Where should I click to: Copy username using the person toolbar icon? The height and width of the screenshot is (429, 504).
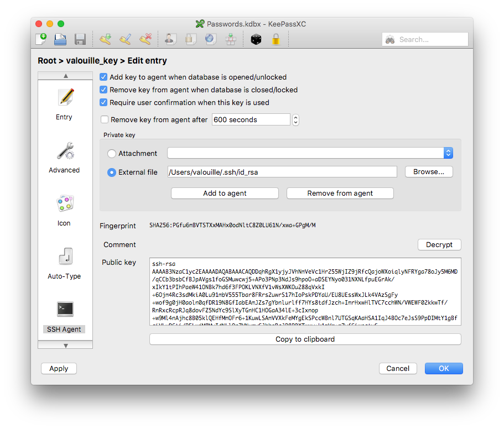coord(170,39)
